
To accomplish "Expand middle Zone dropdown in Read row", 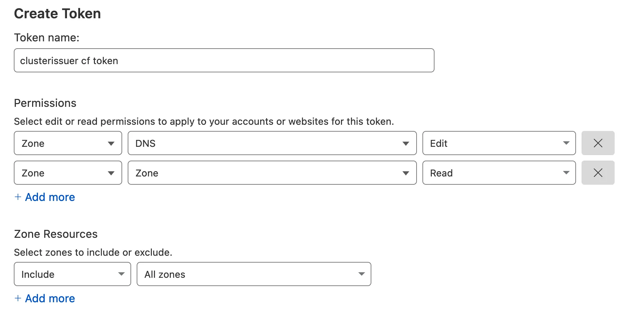I will click(x=272, y=173).
